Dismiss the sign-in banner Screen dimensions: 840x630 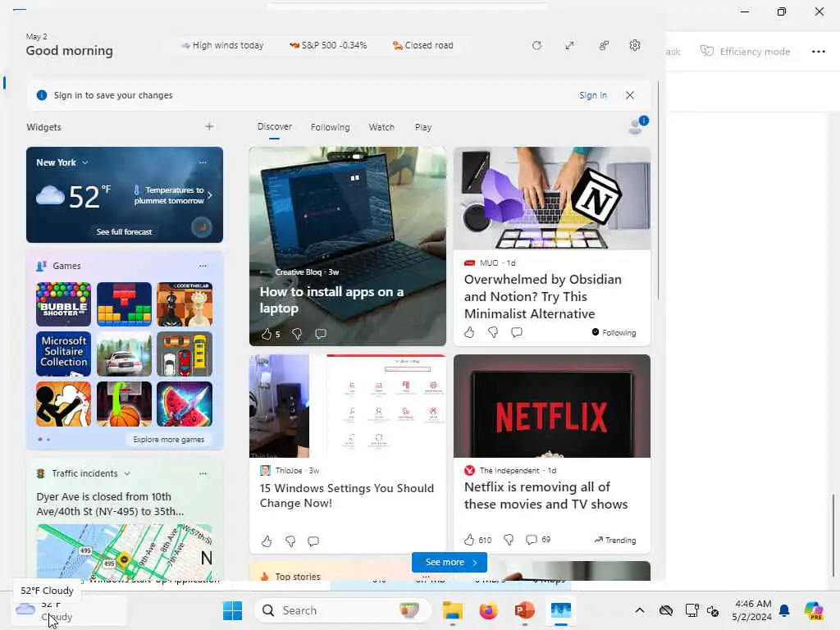tap(630, 95)
